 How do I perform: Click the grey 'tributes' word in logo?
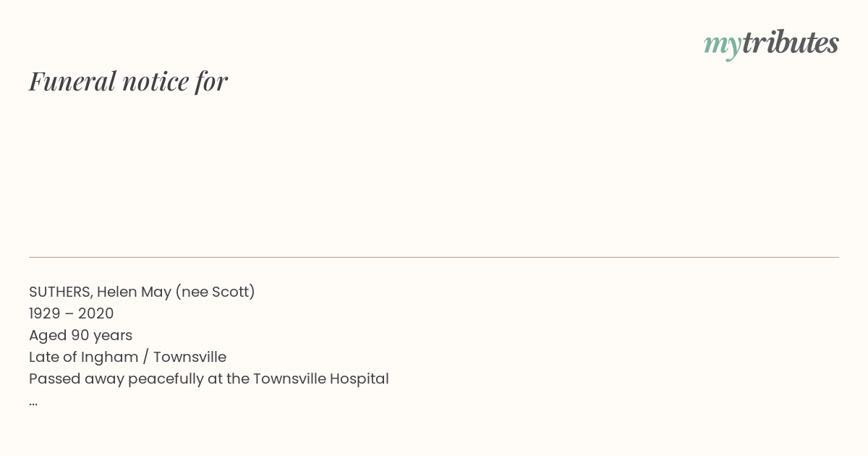pos(791,43)
